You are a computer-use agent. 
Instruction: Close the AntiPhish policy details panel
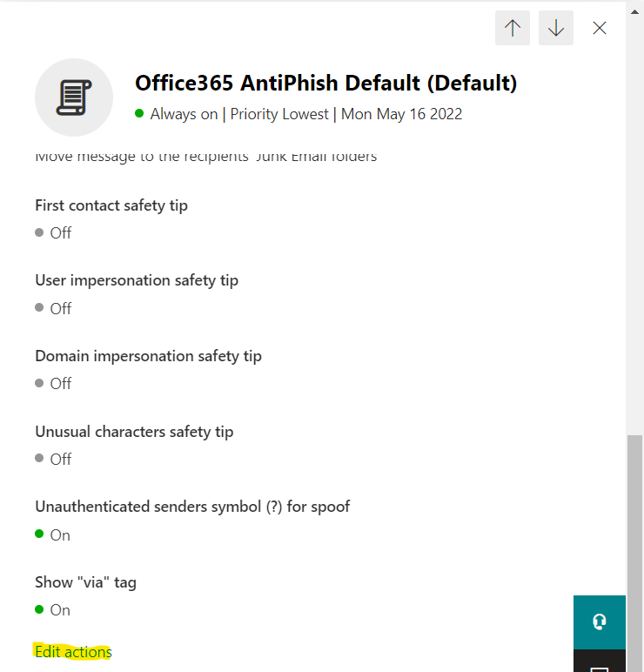(x=600, y=28)
